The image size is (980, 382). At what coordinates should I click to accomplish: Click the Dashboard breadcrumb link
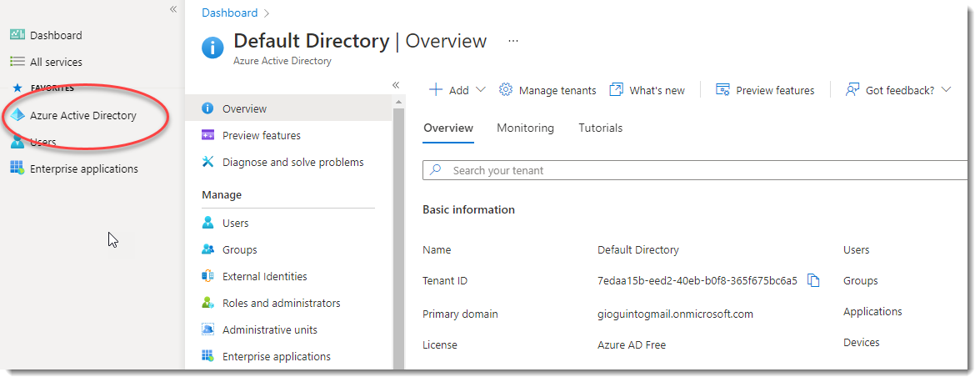(x=229, y=13)
